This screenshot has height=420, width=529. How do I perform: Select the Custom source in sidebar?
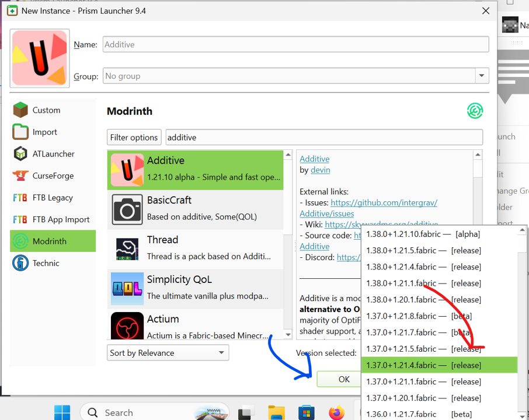click(x=46, y=110)
